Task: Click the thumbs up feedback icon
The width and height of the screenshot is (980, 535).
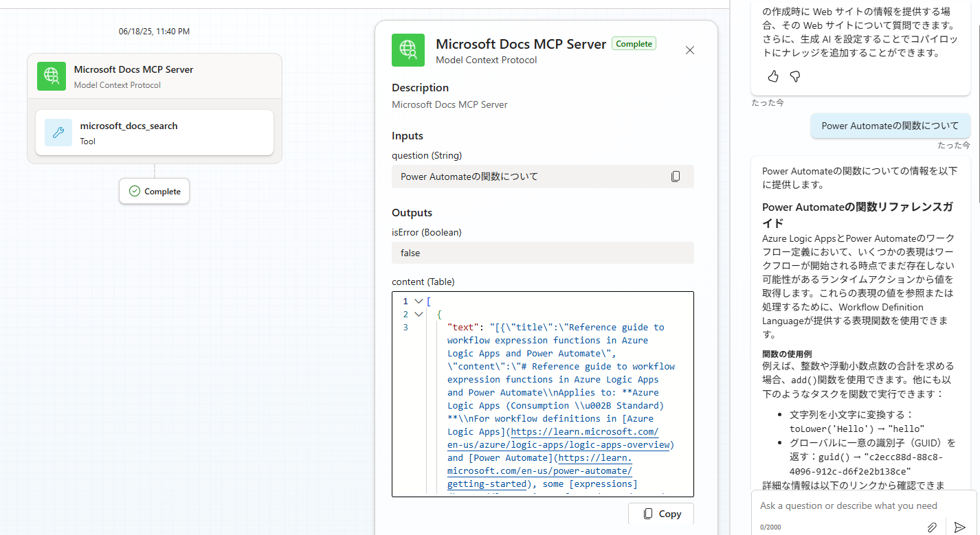Action: [x=773, y=76]
